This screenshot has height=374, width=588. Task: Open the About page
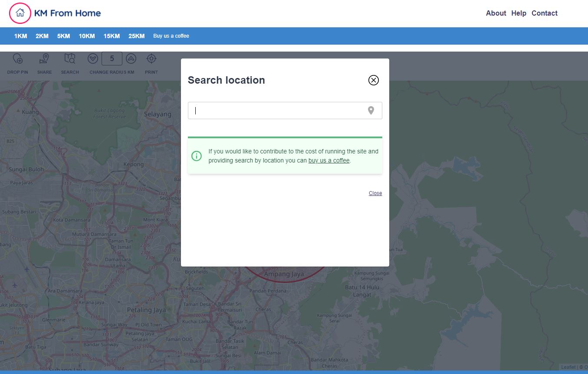(496, 13)
